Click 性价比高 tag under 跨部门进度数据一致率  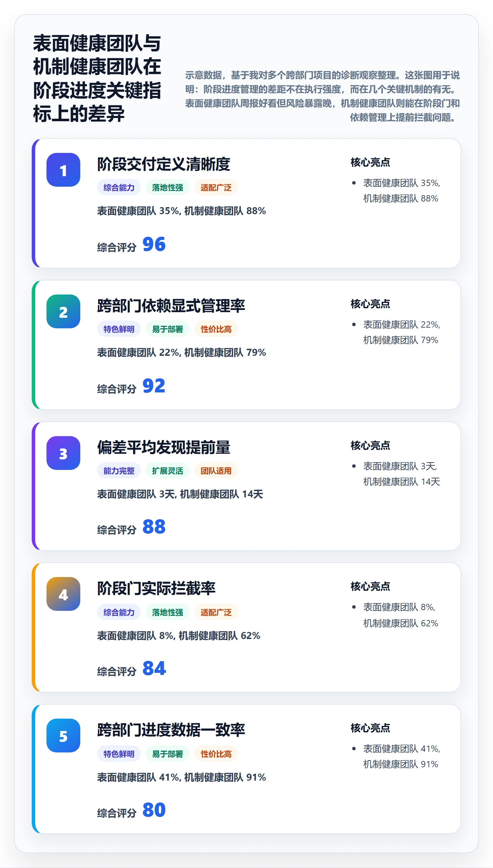click(216, 754)
